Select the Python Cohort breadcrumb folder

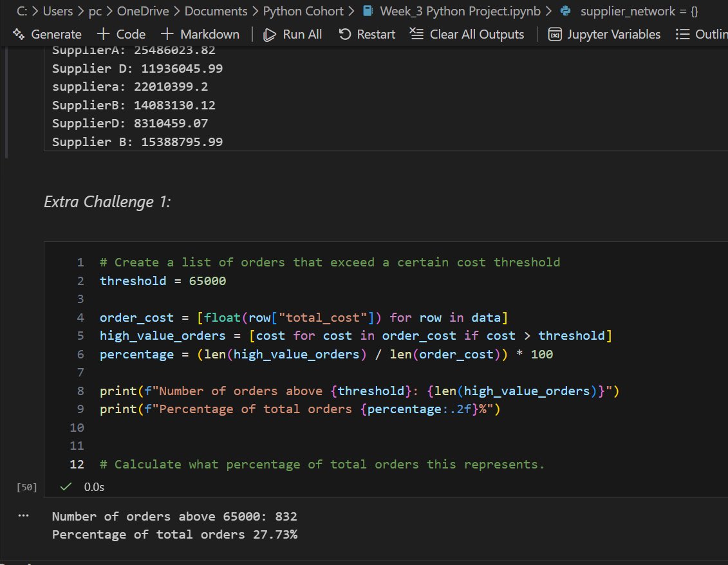pyautogui.click(x=303, y=11)
